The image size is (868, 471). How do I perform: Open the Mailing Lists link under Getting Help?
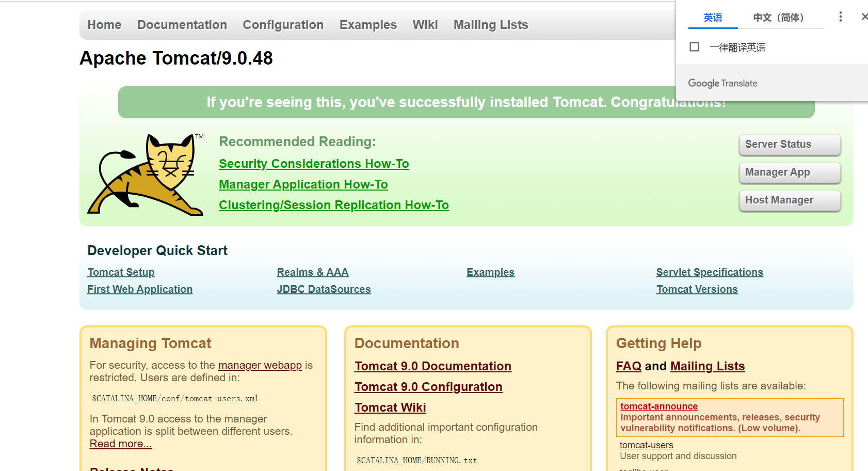click(x=708, y=366)
